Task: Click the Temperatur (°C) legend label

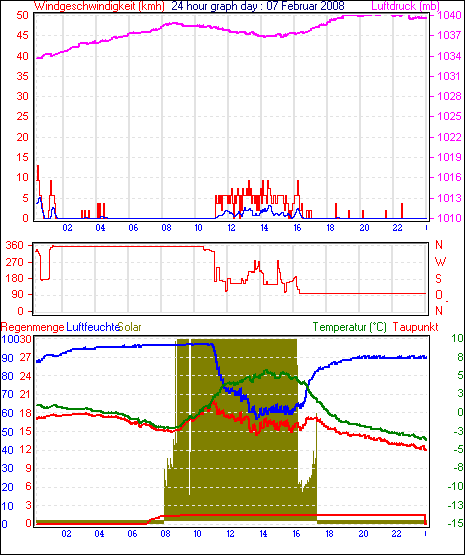Action: pos(350,327)
